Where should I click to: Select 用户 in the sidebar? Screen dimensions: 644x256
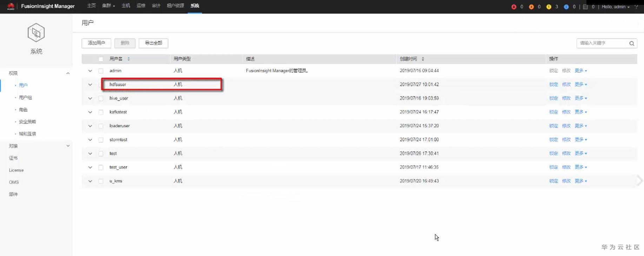point(23,85)
